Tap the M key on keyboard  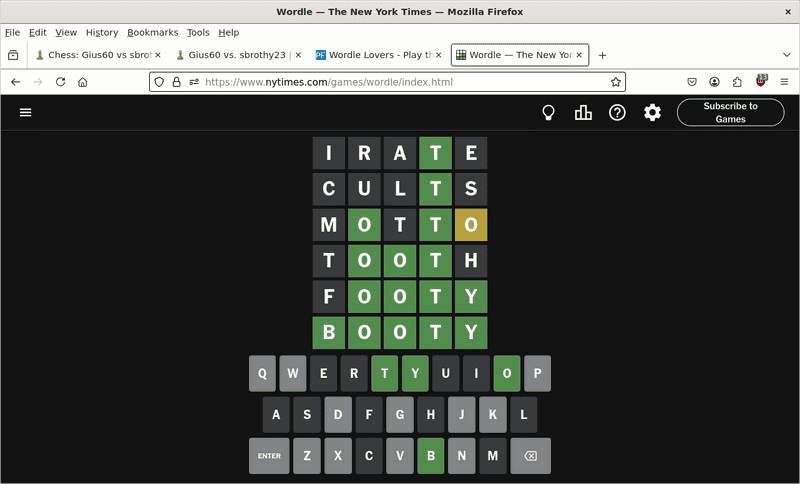(493, 456)
